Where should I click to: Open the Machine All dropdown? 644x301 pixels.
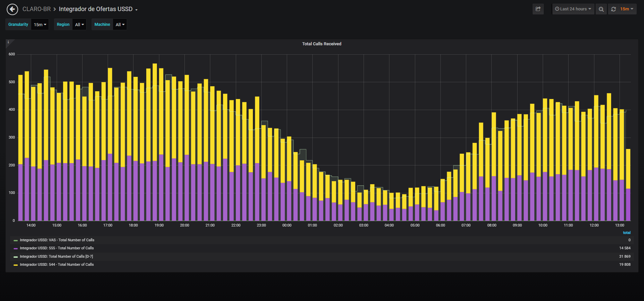tap(120, 24)
